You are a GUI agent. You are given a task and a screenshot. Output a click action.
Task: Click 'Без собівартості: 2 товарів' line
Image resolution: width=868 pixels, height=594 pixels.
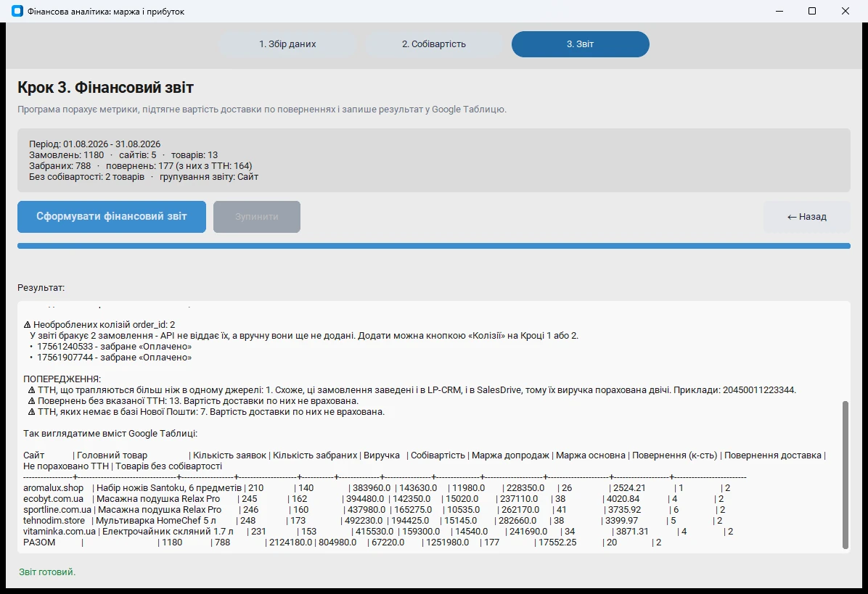(144, 177)
